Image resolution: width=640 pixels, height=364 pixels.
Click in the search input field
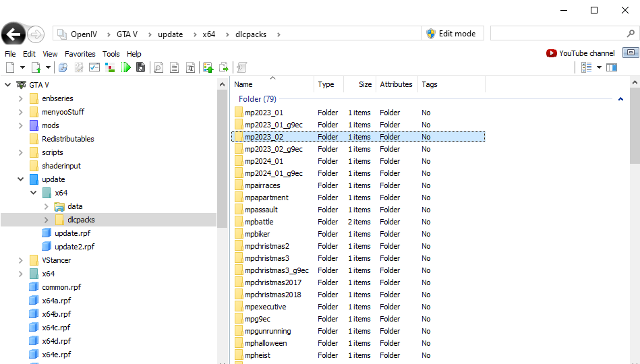(558, 34)
